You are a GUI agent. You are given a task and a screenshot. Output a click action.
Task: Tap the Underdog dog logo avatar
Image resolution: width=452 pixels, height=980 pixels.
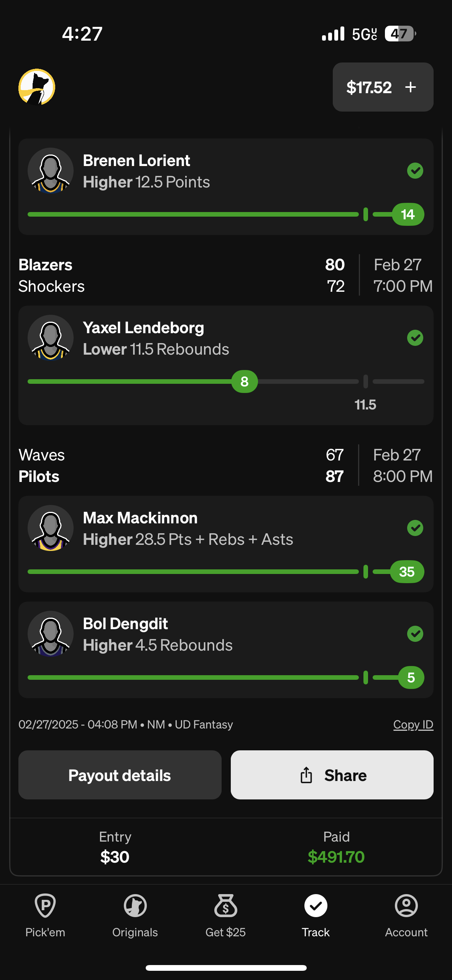(x=37, y=87)
